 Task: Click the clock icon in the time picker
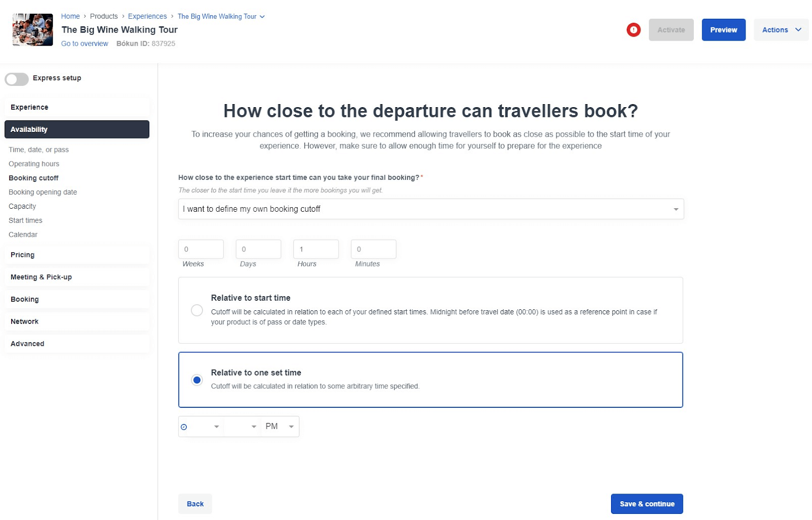point(184,427)
